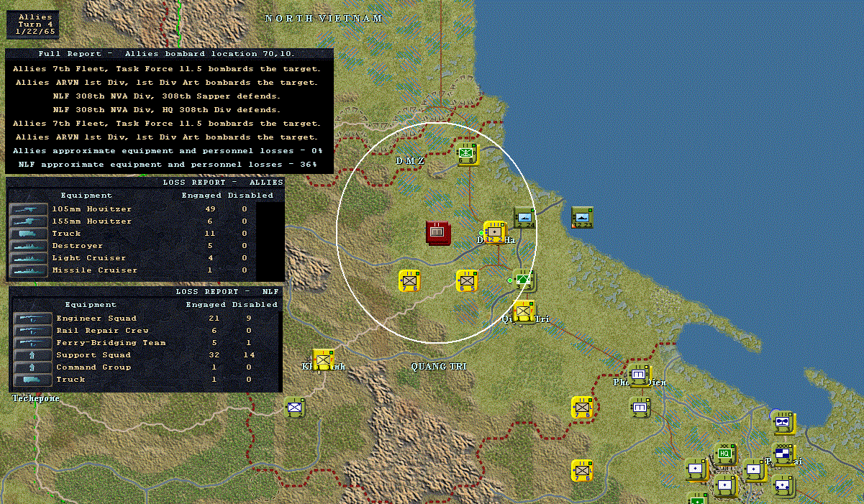Click the Rail Repair Crew equipment icon
The width and height of the screenshot is (864, 504).
[32, 331]
